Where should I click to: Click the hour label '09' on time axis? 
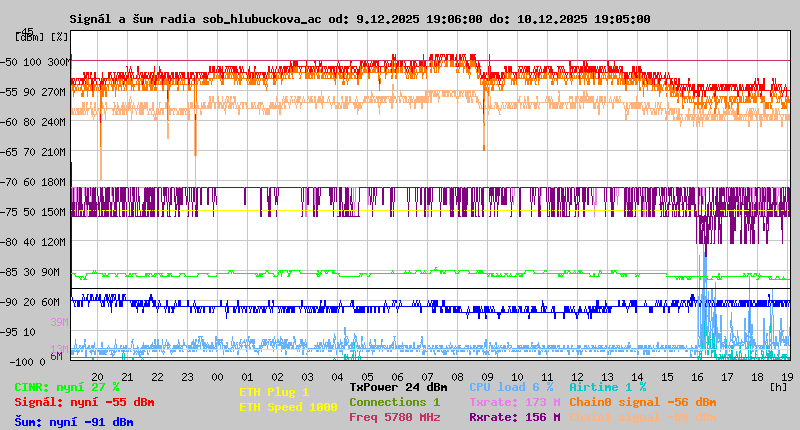[488, 377]
